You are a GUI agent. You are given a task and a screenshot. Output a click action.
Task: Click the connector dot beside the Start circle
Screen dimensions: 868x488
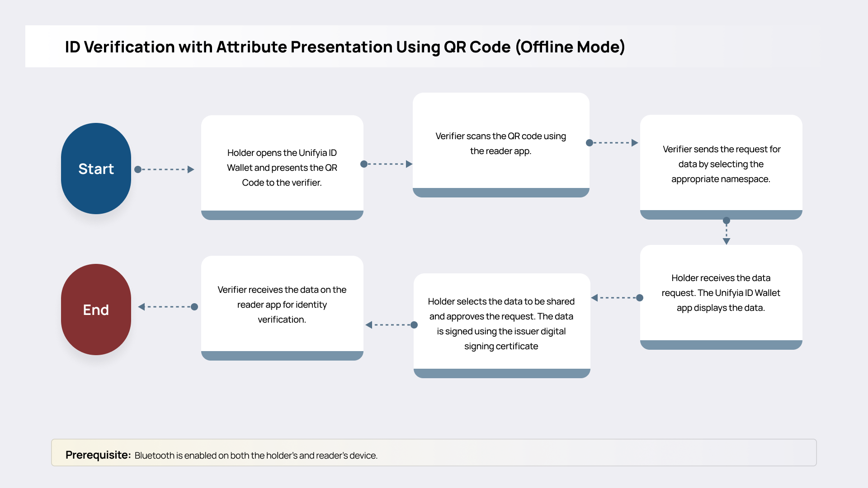[x=137, y=169]
